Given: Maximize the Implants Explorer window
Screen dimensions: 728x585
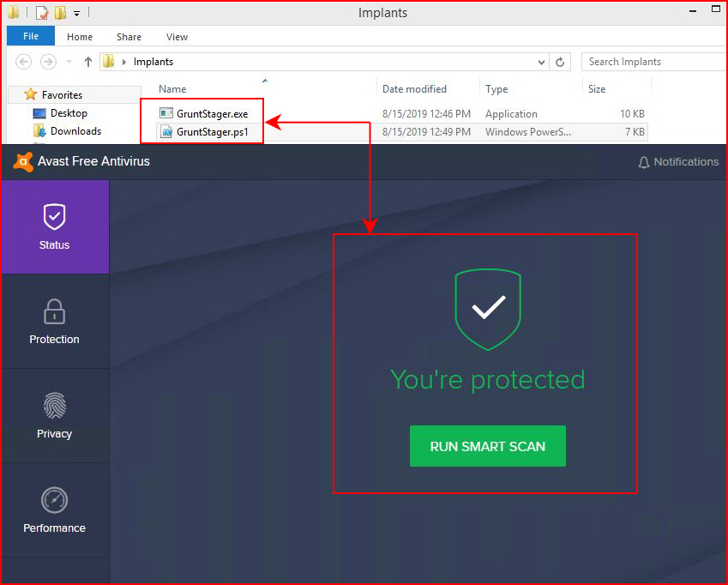Looking at the screenshot, I should tap(715, 9).
